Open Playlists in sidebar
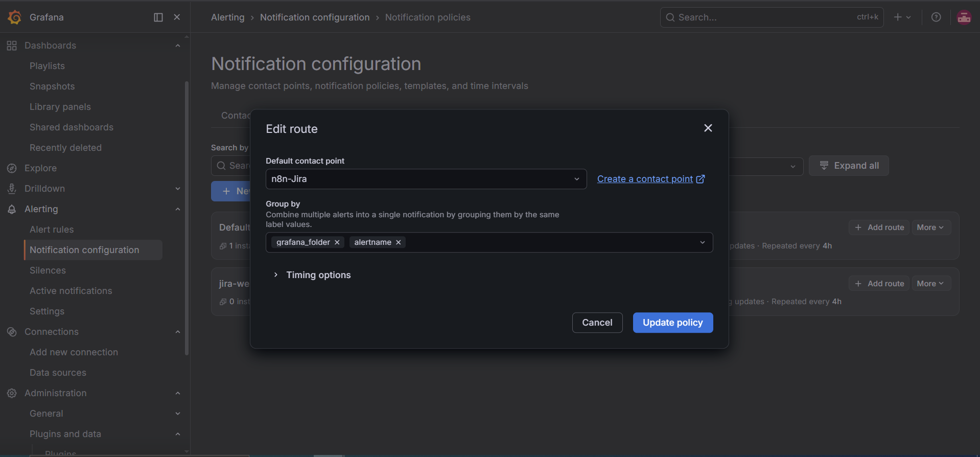980x457 pixels. [x=47, y=66]
